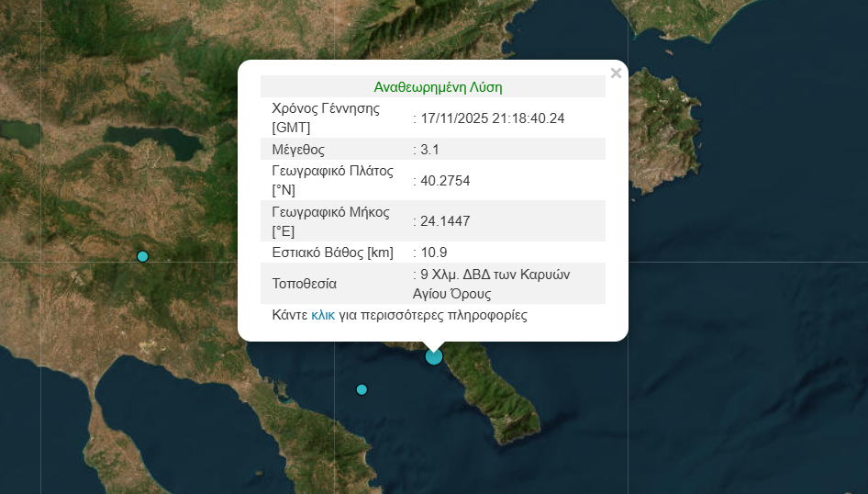Click the dark lake left of the popup

click(x=156, y=141)
